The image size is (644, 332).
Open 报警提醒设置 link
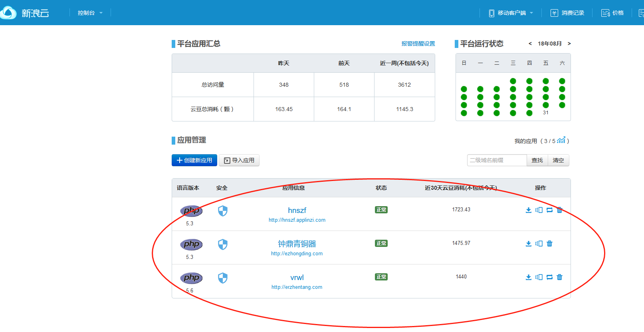coord(418,44)
